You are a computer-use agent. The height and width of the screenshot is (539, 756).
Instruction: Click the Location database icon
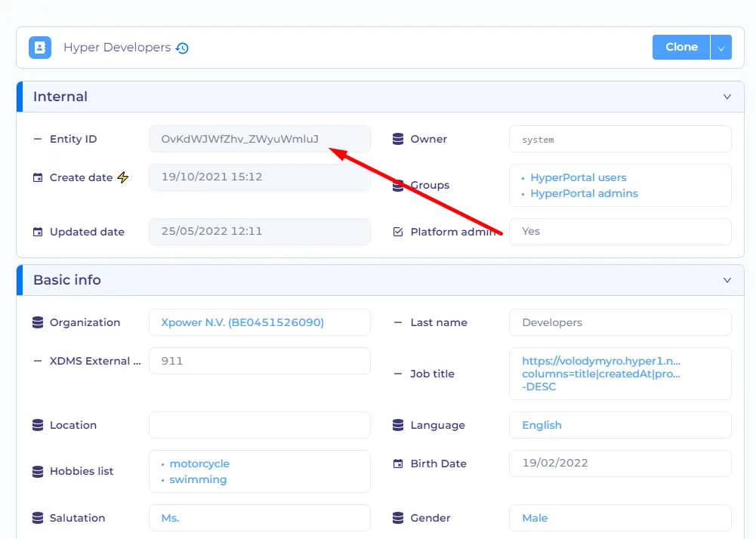(x=38, y=425)
